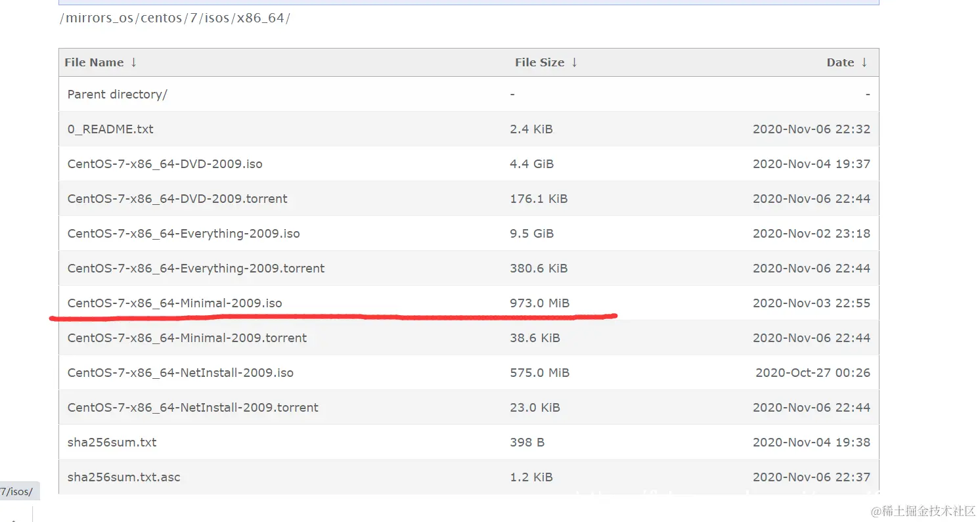The width and height of the screenshot is (980, 522).
Task: Sort by Date column header
Action: 847,62
